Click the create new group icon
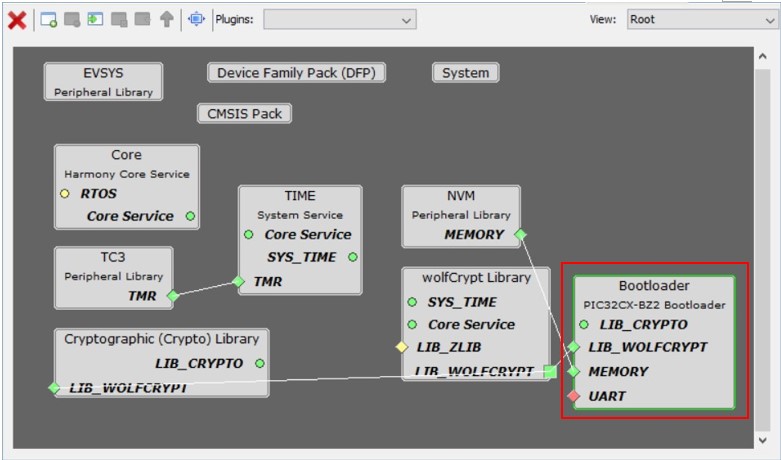 [48, 19]
